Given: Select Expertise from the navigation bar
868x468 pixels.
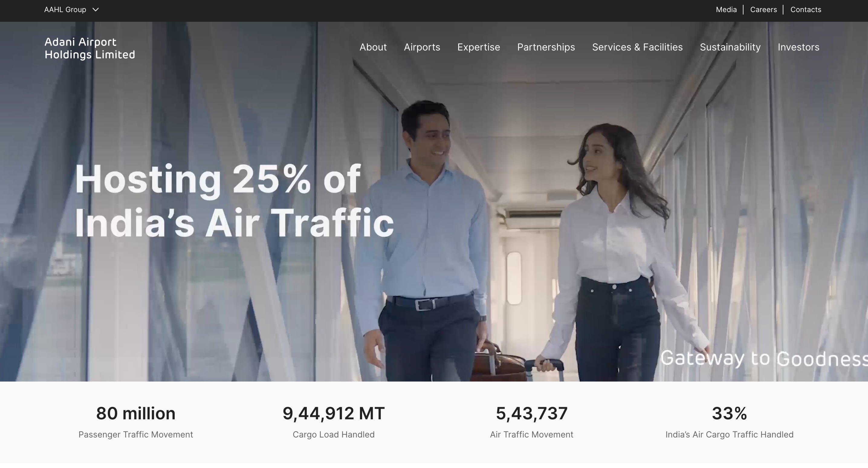Looking at the screenshot, I should [478, 47].
